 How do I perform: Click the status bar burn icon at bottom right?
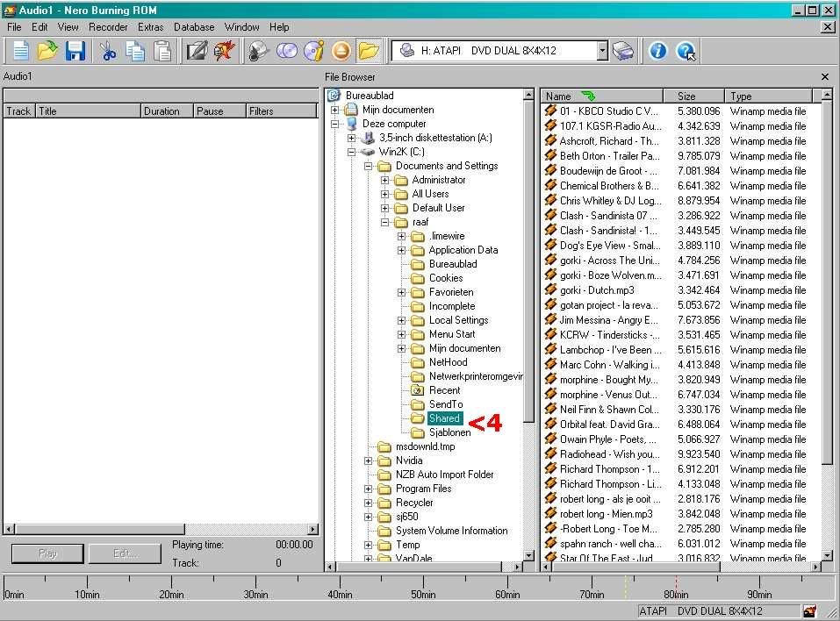point(809,610)
